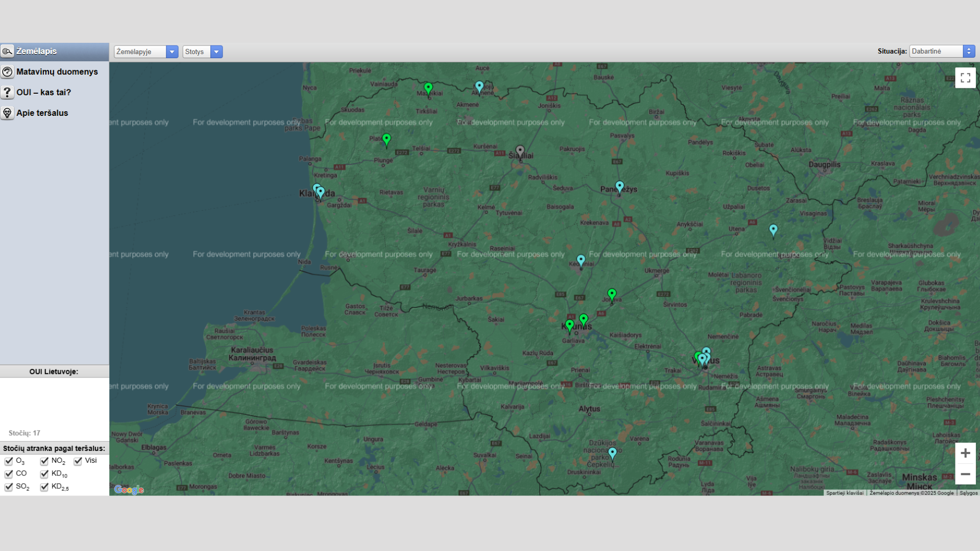Toggle the CO pollutant checkbox
This screenshot has height=551, width=980.
pyautogui.click(x=9, y=474)
